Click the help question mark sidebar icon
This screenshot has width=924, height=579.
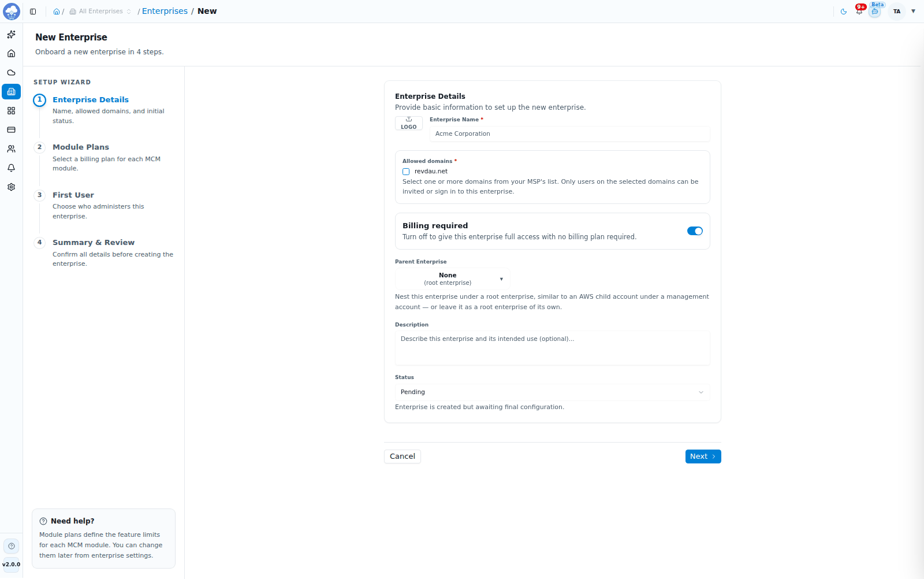(11, 546)
